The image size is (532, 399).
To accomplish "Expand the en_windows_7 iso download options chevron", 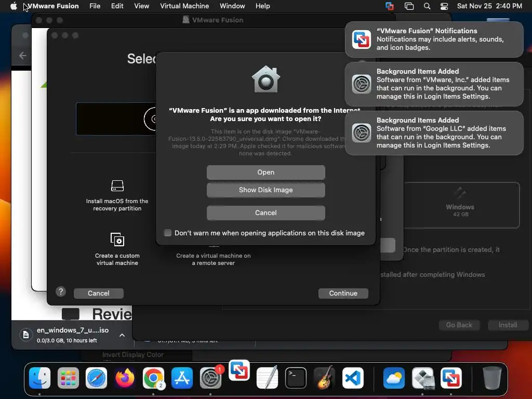I will coord(122,335).
